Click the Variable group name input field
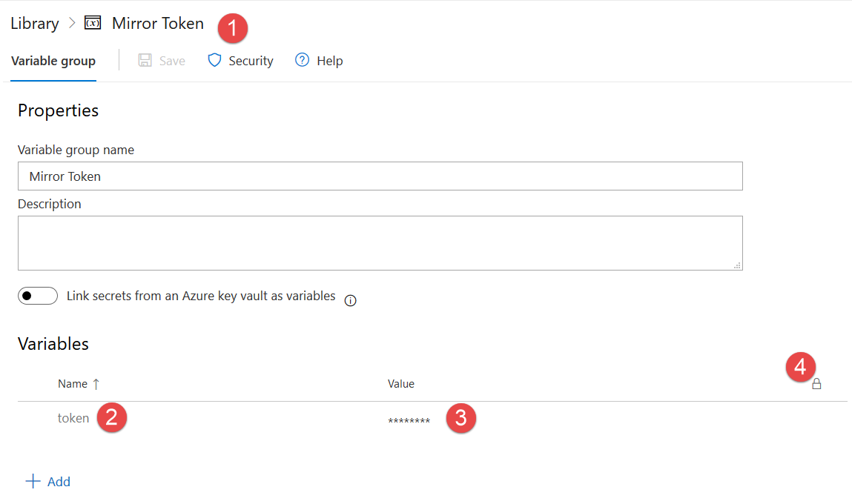The height and width of the screenshot is (504, 852). coord(380,176)
